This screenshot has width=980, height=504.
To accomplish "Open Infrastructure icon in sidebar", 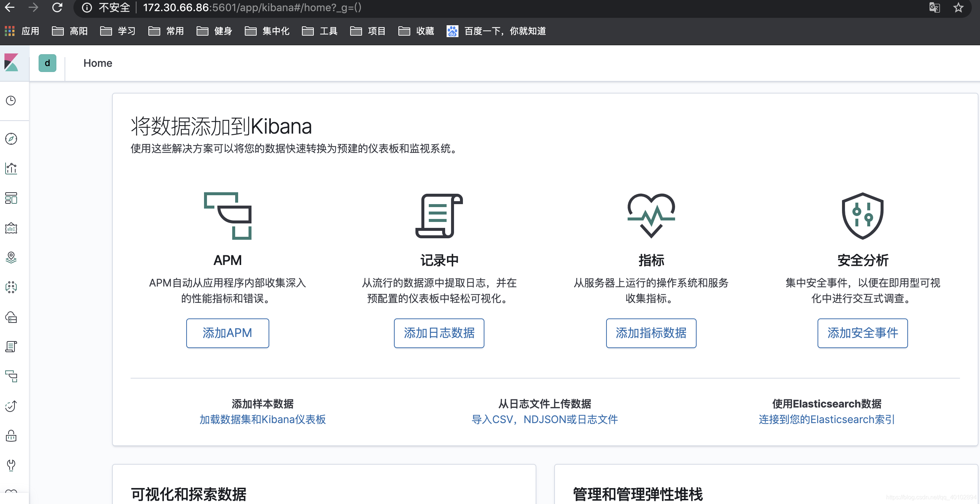I will (x=11, y=317).
